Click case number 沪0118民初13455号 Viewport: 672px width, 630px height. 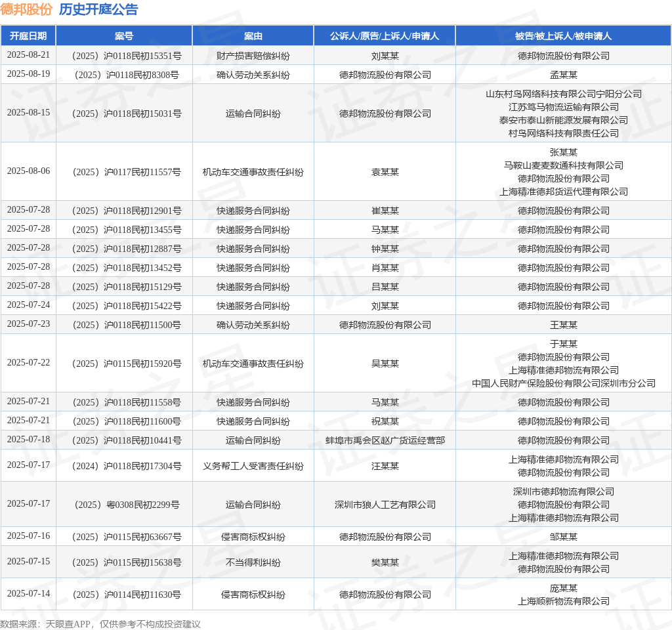click(127, 230)
